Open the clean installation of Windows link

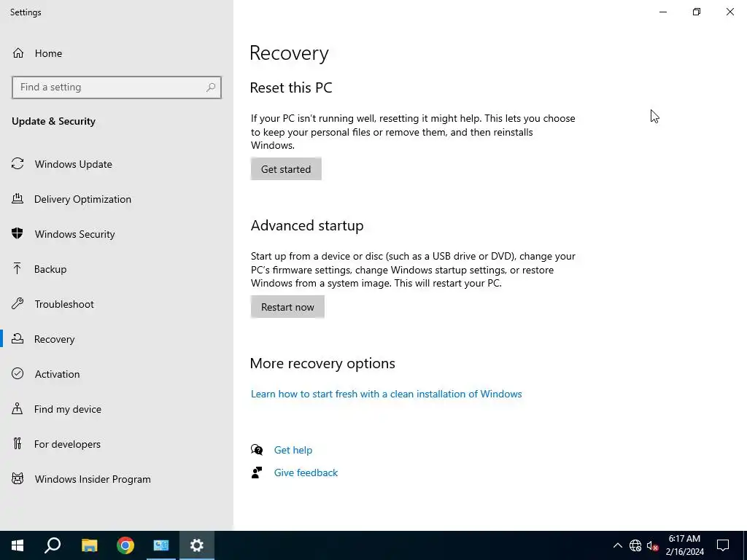pyautogui.click(x=387, y=394)
